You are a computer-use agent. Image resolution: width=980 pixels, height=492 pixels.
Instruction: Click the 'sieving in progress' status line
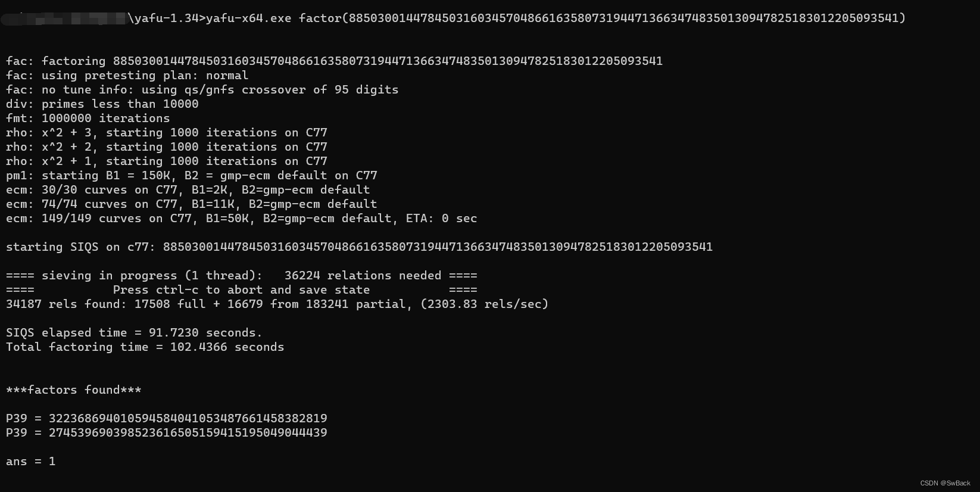241,276
